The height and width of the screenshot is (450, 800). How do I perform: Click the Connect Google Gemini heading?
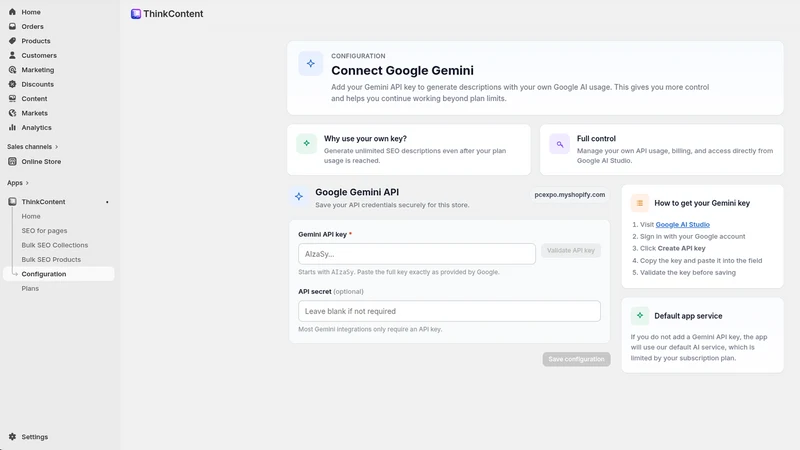pyautogui.click(x=403, y=70)
